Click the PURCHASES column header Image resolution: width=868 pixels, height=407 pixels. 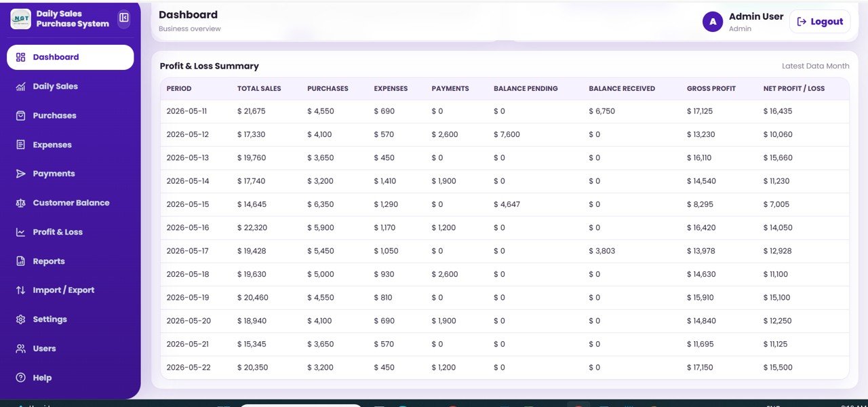328,89
